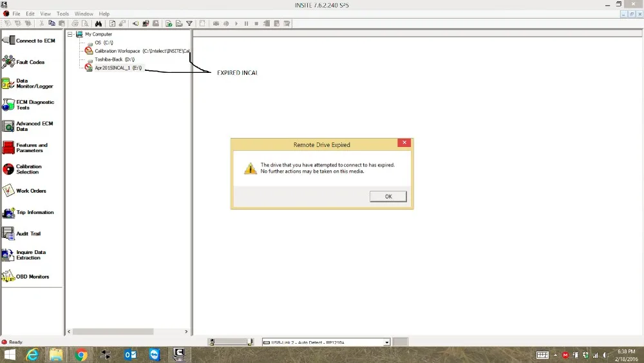Click the Refresh toolbar icon

[x=112, y=23]
